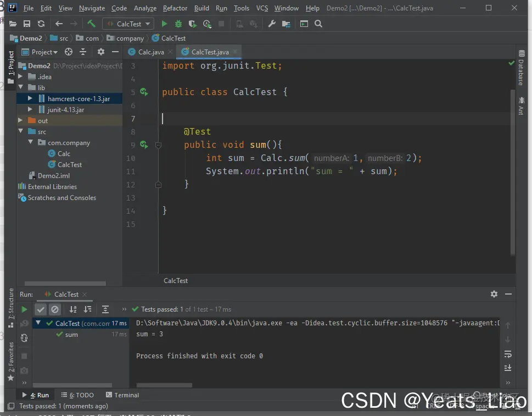The width and height of the screenshot is (532, 416).
Task: Click run gutter icon beside class CalcTest line
Action: (144, 92)
